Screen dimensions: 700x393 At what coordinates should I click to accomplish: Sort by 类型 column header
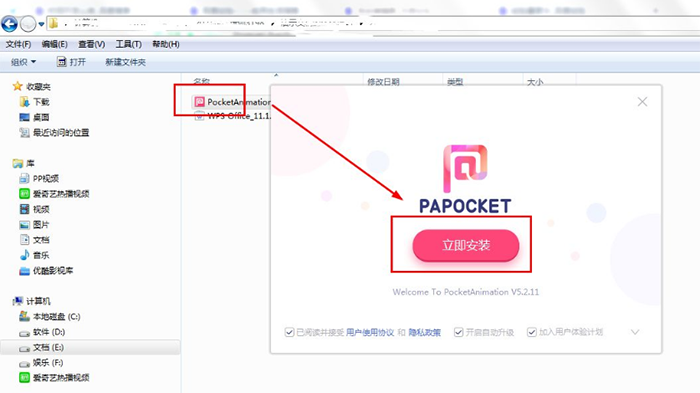(x=455, y=82)
